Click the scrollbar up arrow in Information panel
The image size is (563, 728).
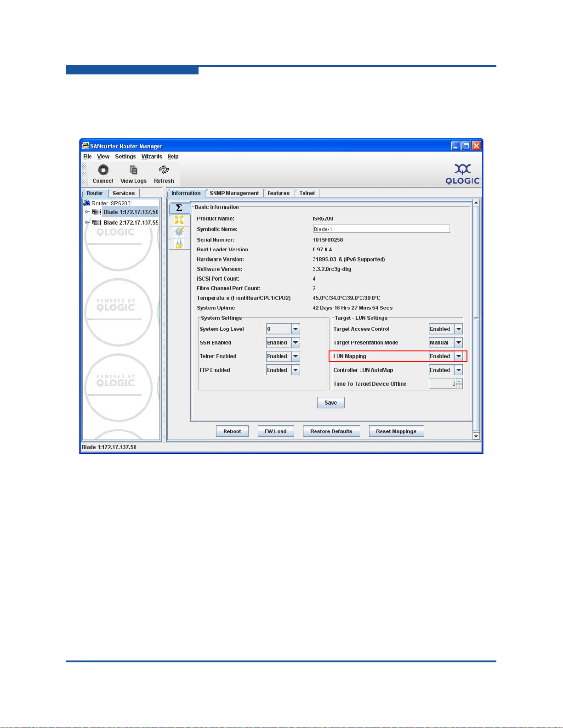click(476, 203)
